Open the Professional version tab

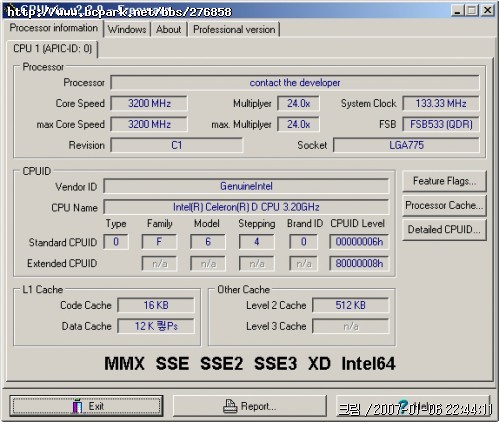coord(234,29)
